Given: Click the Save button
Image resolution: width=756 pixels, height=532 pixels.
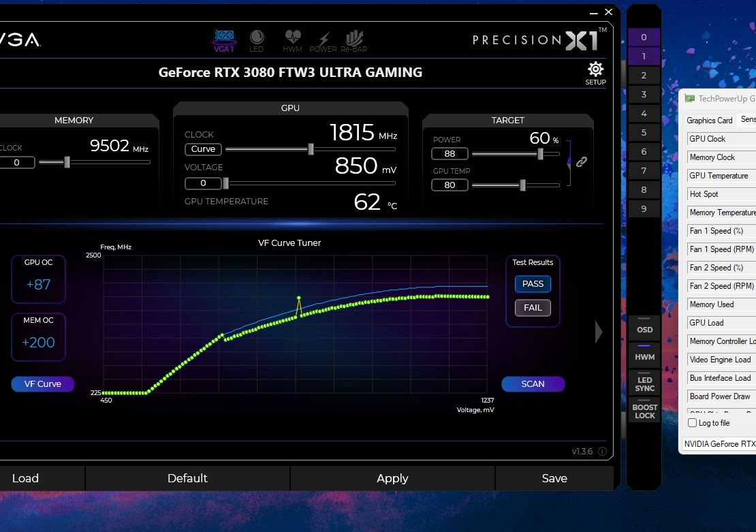Looking at the screenshot, I should [554, 478].
